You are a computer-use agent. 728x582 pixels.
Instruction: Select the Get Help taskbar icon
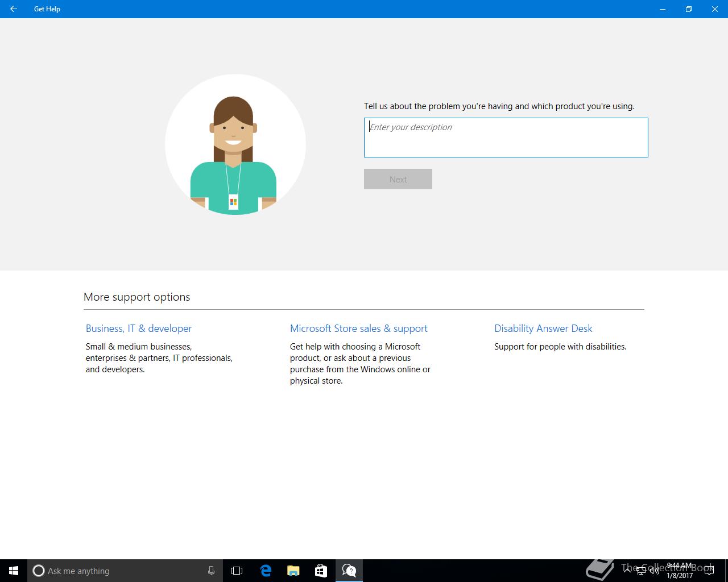point(349,571)
